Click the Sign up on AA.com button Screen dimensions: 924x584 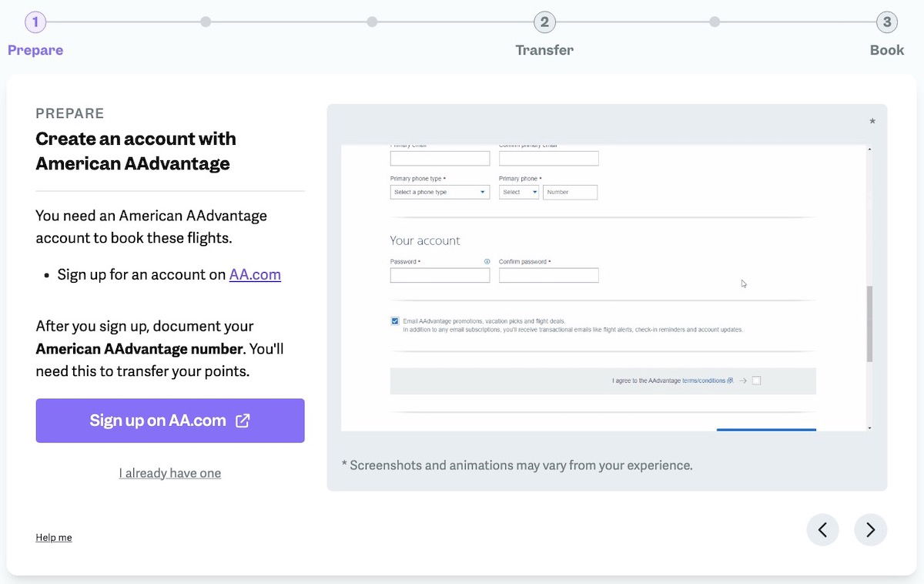[170, 421]
